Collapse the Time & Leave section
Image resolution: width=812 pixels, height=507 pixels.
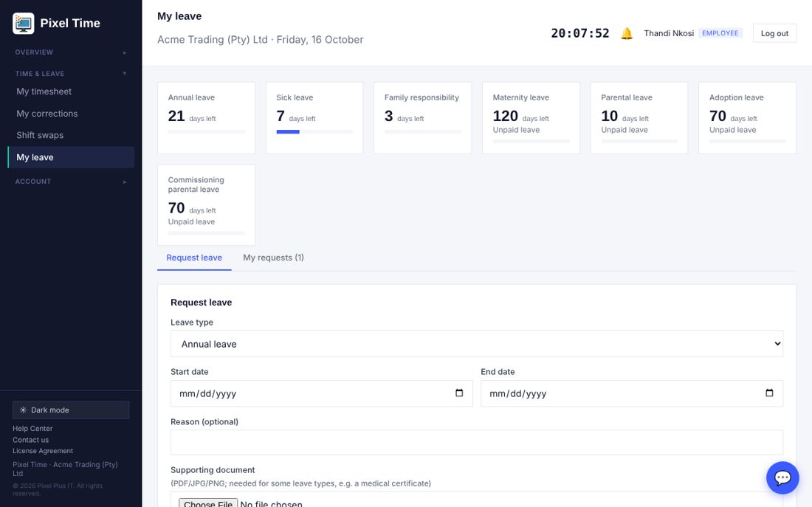(71, 74)
